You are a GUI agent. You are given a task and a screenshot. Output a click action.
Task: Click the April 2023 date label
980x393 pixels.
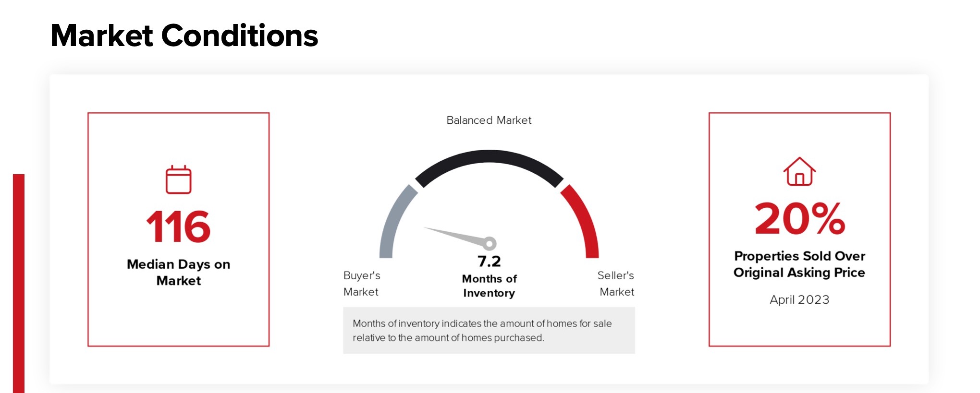coord(799,299)
